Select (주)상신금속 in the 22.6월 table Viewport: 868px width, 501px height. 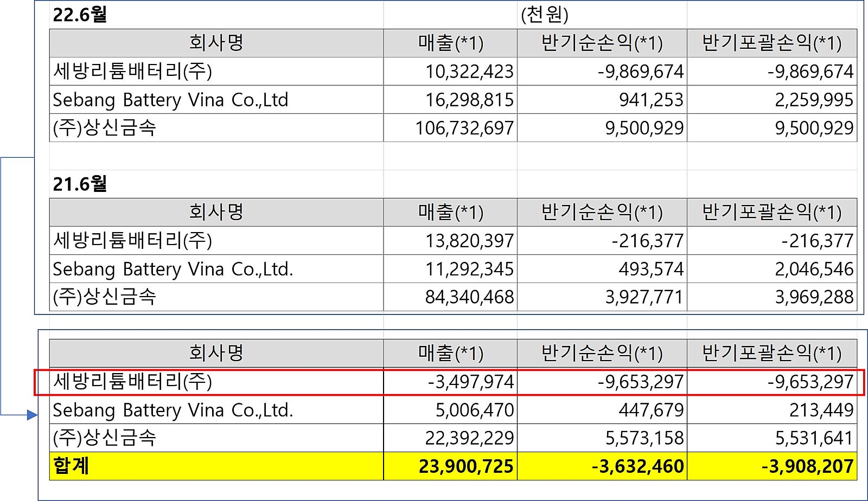point(216,128)
